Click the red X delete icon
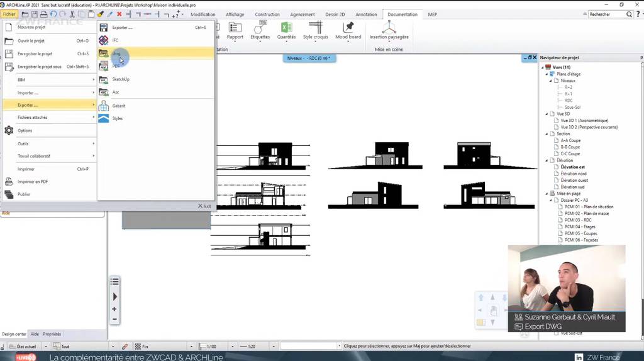The image size is (644, 361). (119, 14)
